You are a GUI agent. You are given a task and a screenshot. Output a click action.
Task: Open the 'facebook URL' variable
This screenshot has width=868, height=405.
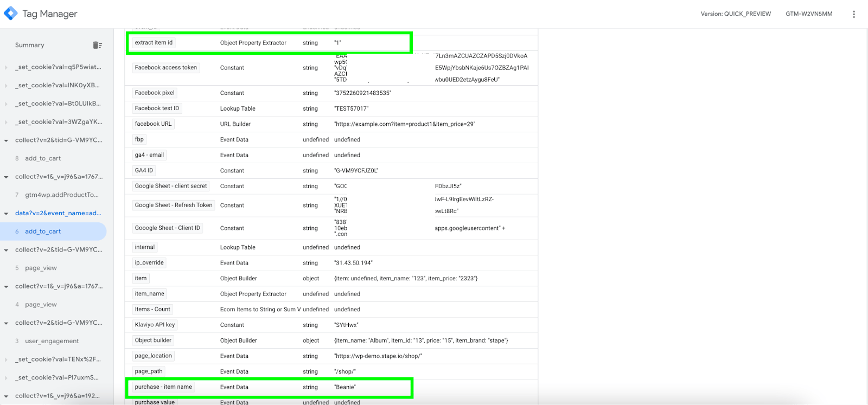[x=153, y=124]
